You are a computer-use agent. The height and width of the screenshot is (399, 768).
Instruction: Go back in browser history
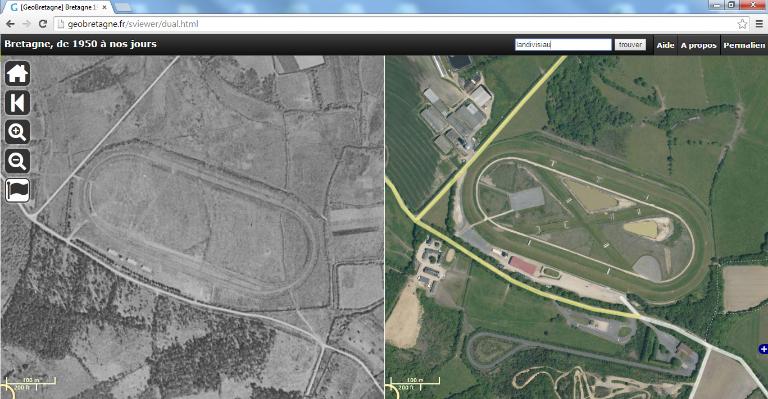click(x=10, y=24)
